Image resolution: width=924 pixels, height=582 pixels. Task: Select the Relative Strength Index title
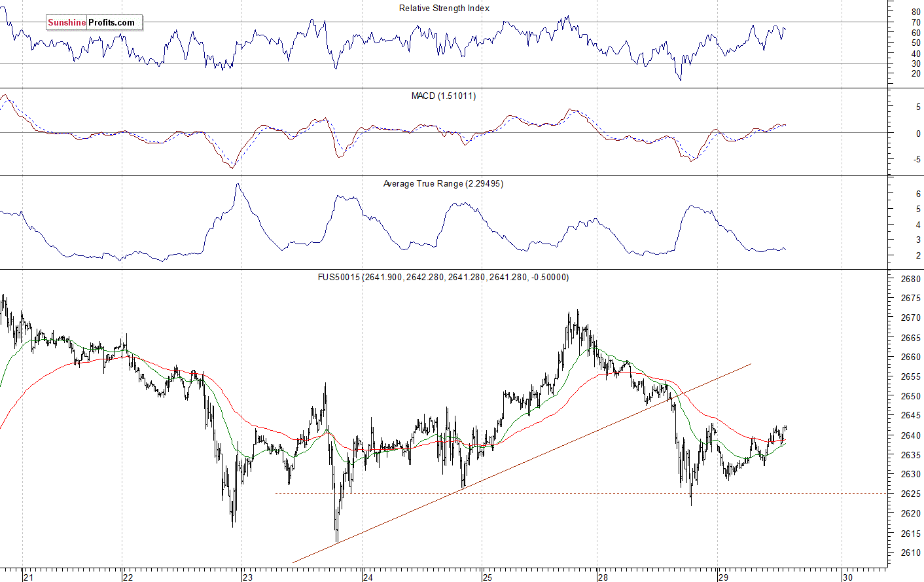pos(444,8)
